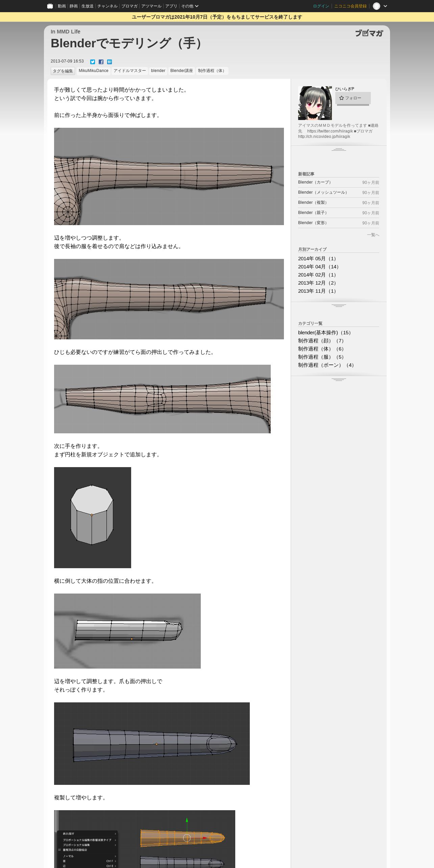Select the MikuMikuDance tag
The width and height of the screenshot is (434, 868).
pyautogui.click(x=94, y=71)
